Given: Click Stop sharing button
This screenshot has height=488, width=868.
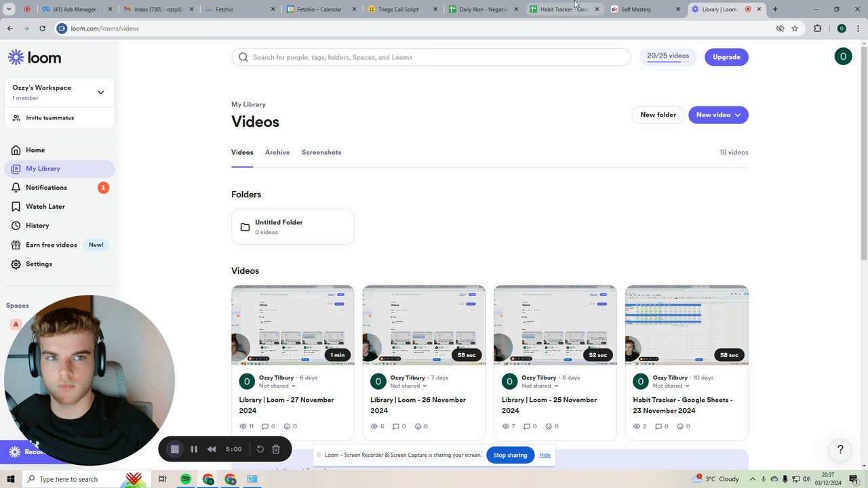Looking at the screenshot, I should tap(510, 455).
